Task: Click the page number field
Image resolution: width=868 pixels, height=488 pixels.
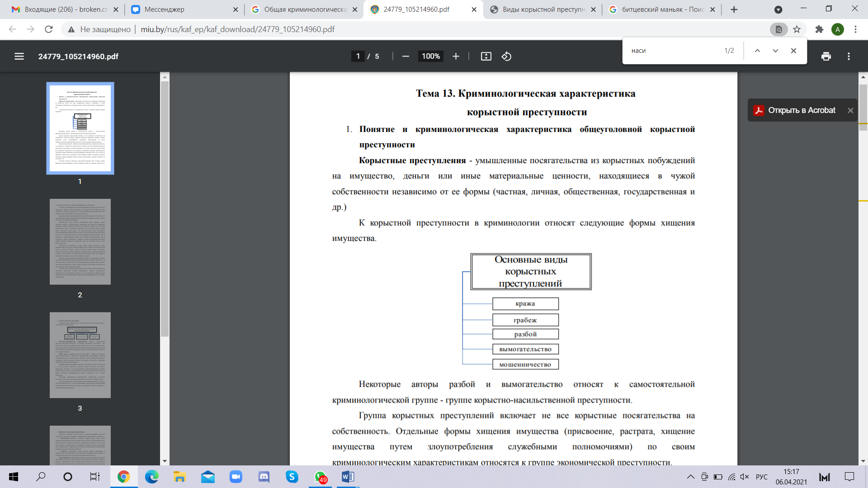Action: pyautogui.click(x=358, y=56)
